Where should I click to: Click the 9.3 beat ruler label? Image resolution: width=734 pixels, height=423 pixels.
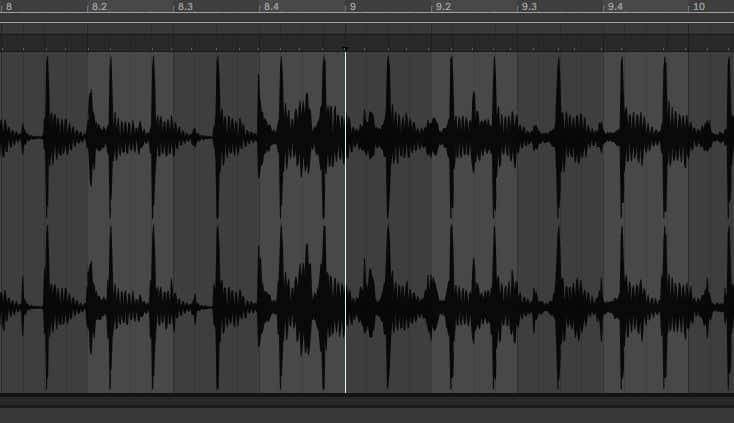tap(529, 7)
